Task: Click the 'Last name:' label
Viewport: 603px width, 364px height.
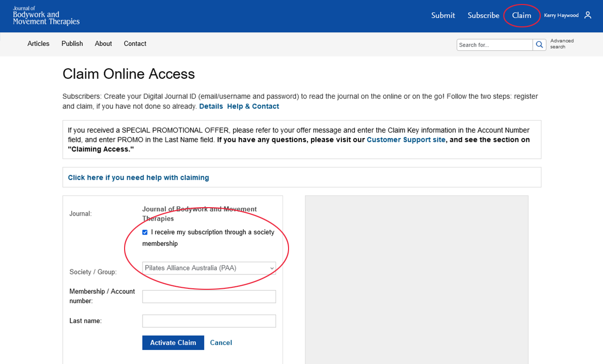Action: [85, 321]
